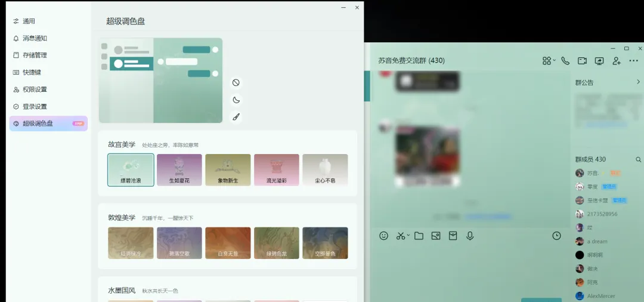The width and height of the screenshot is (644, 302).
Task: Disable theme using the no-theme circle icon
Action: (x=236, y=83)
